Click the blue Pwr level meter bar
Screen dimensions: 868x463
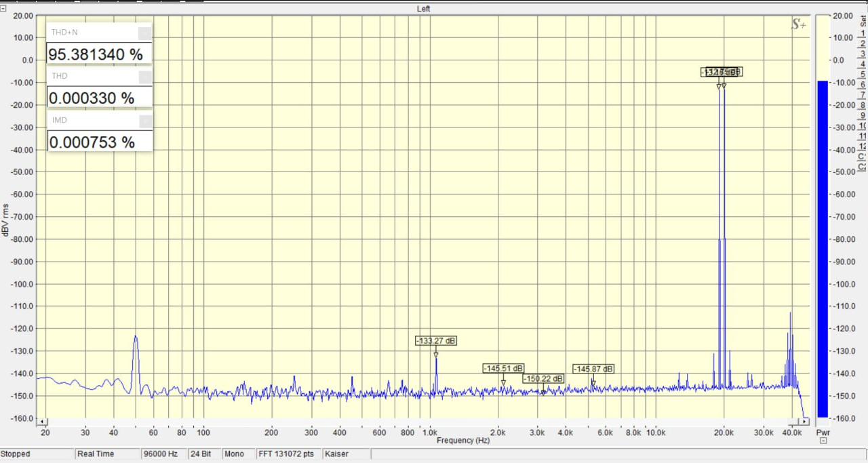(823, 249)
